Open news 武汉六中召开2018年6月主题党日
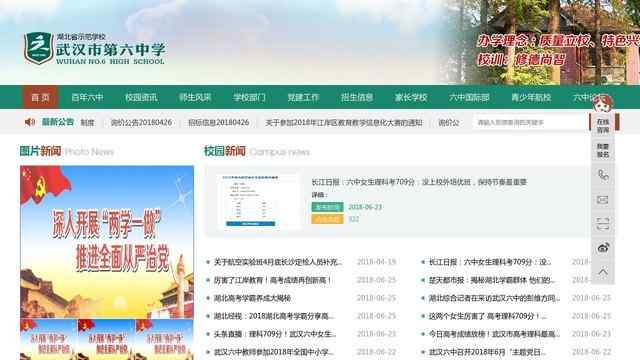The width and height of the screenshot is (640, 360). pos(487,352)
